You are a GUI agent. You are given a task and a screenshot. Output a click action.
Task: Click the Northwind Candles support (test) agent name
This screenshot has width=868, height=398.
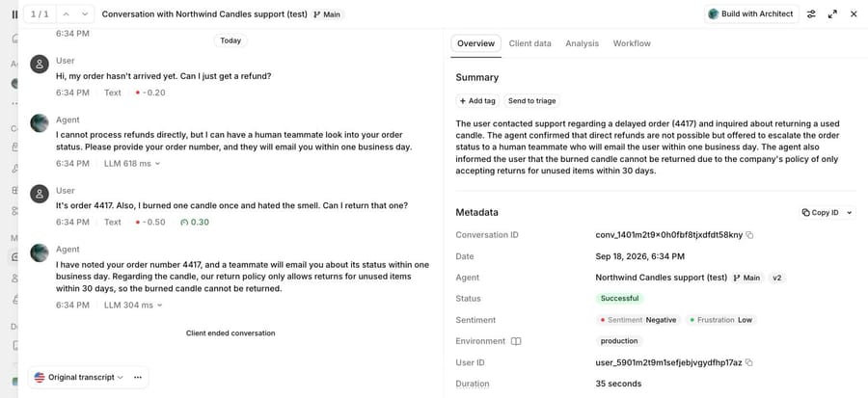[x=661, y=278]
